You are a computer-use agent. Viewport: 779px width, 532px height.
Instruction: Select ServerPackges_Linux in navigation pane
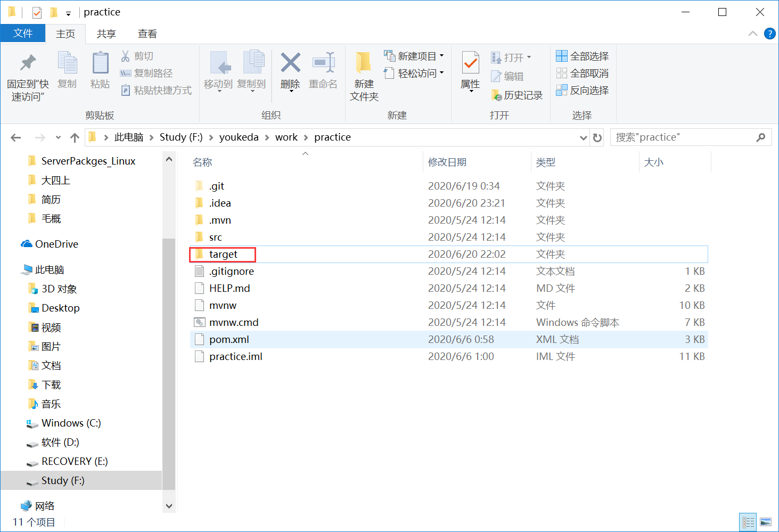click(x=81, y=161)
